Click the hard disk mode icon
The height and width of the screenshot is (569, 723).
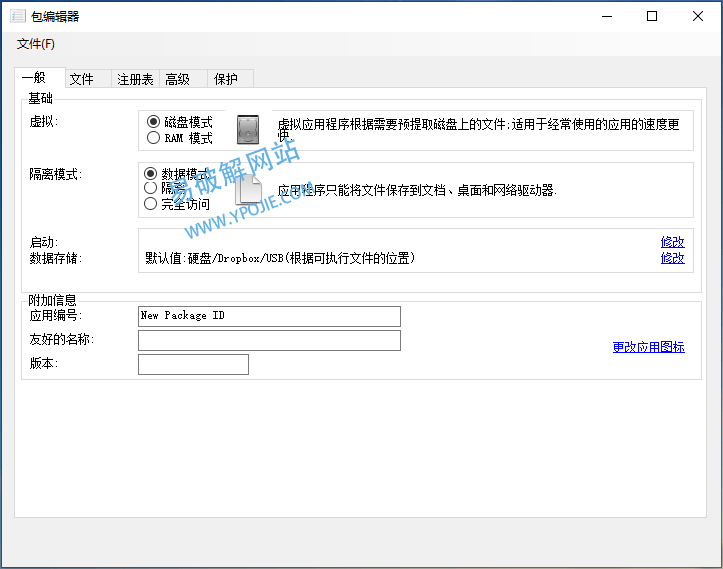[x=247, y=130]
